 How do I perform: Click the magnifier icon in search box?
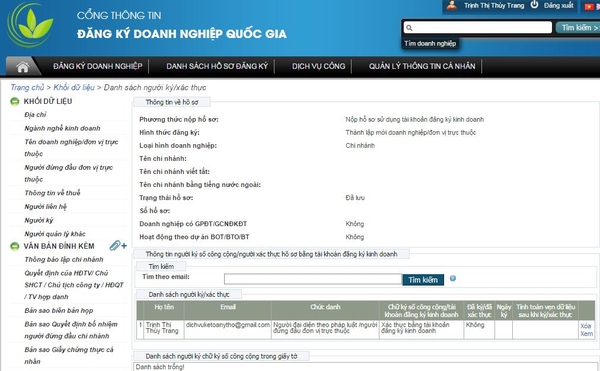(x=409, y=28)
